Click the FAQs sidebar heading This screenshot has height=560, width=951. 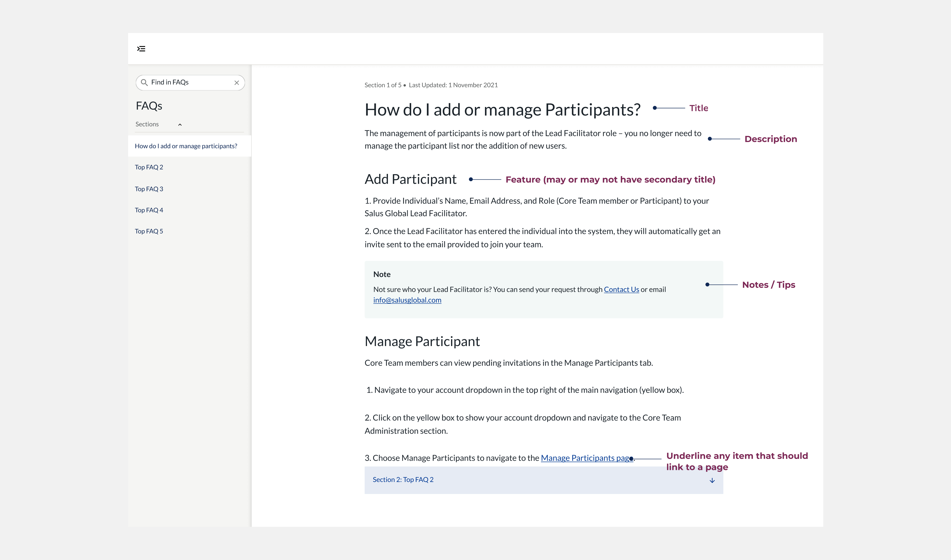click(149, 106)
